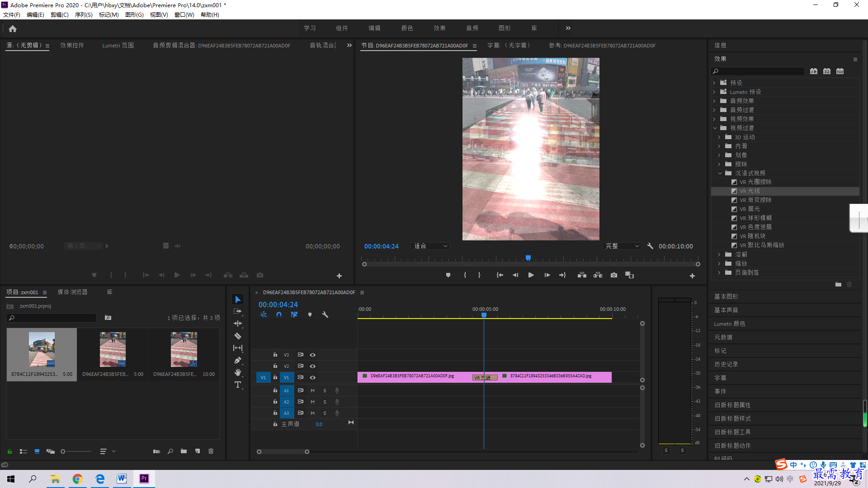868x488 pixels.
Task: Show more workspaces with chevron
Action: pyautogui.click(x=568, y=28)
